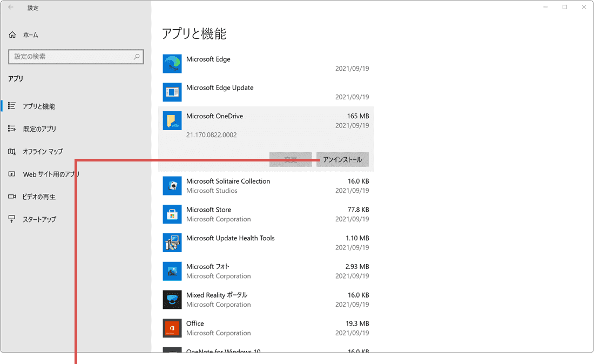Click the search magnifier icon
This screenshot has height=364, width=594.
coord(137,57)
